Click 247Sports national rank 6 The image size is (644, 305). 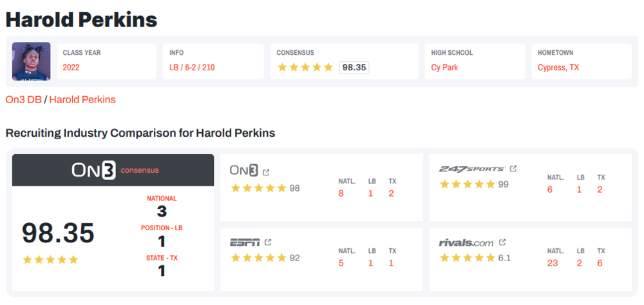[550, 190]
